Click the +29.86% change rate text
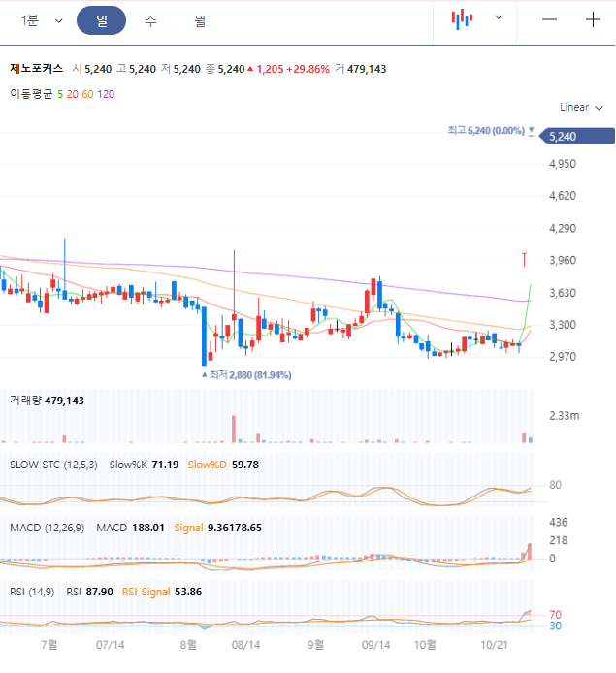The width and height of the screenshot is (616, 673). click(308, 69)
